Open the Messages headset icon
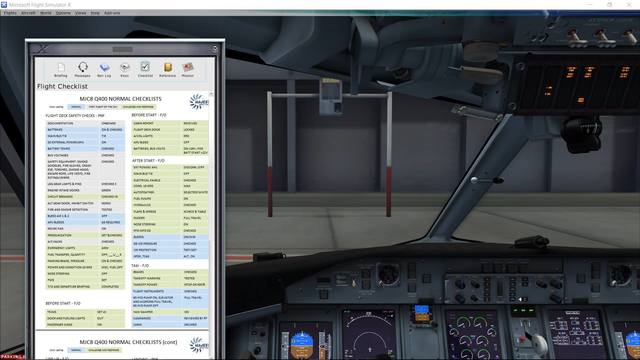Viewport: 640px width, 360px height. [x=82, y=69]
